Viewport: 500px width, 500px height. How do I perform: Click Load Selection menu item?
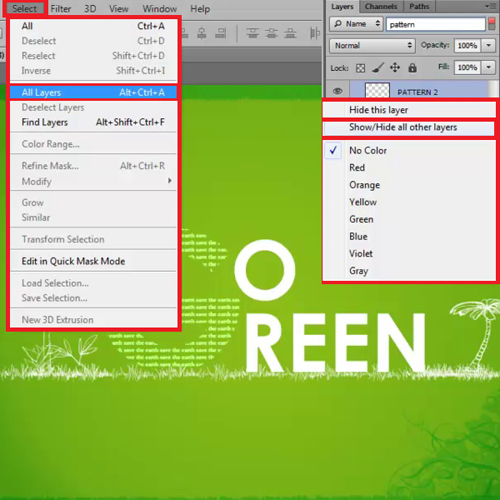[93, 283]
